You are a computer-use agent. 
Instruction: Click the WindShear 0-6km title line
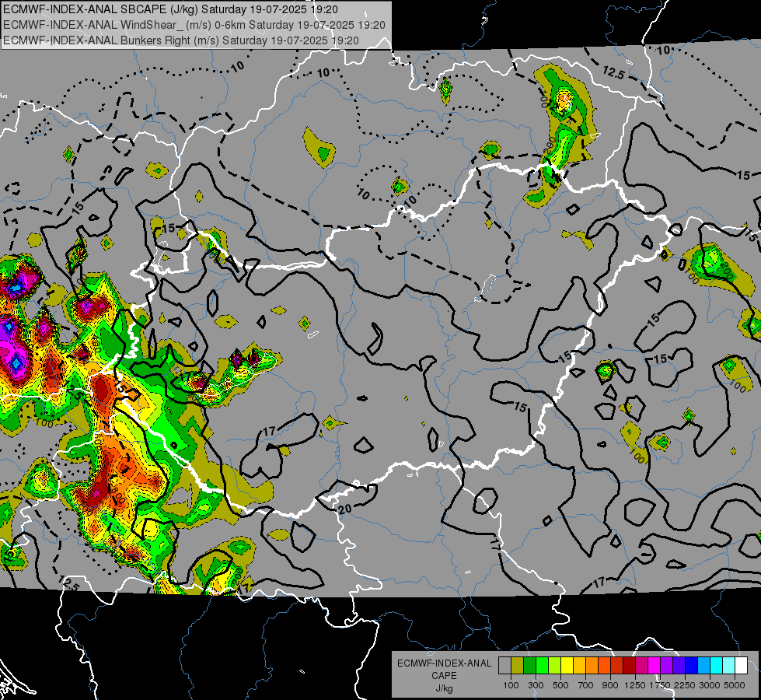pyautogui.click(x=194, y=25)
